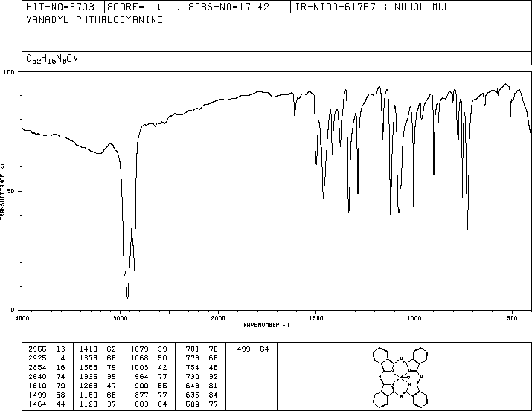Select the 609 peak row
Image resolution: width=532 pixels, height=411 pixels.
coord(202,404)
